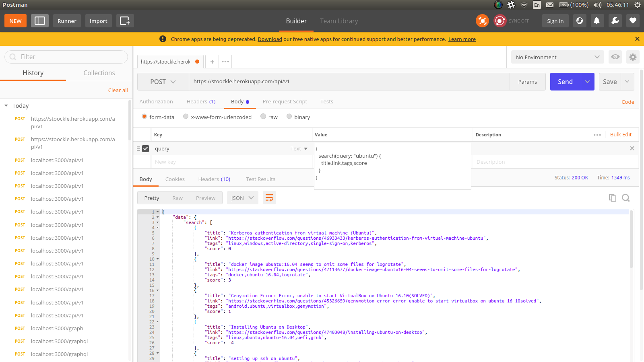Collapse JSON fold arrow on line 10
Image resolution: width=644 pixels, height=362 pixels.
click(158, 259)
